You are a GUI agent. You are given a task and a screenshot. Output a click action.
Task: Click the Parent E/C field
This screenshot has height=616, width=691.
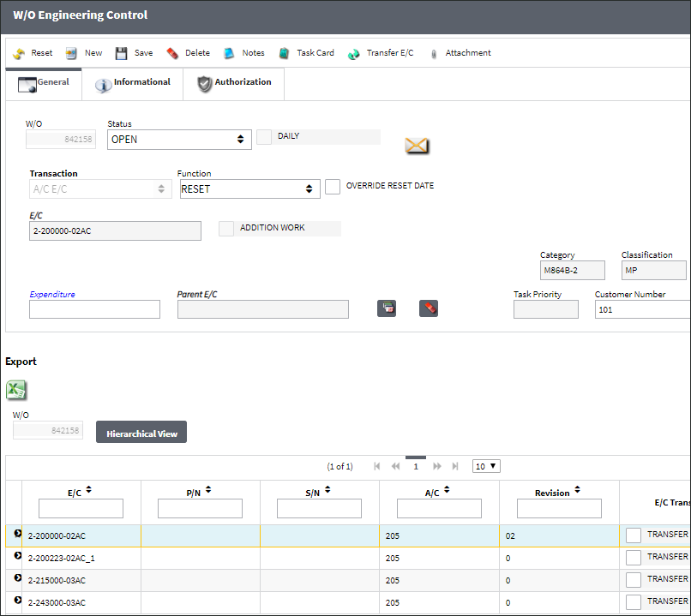(x=263, y=309)
